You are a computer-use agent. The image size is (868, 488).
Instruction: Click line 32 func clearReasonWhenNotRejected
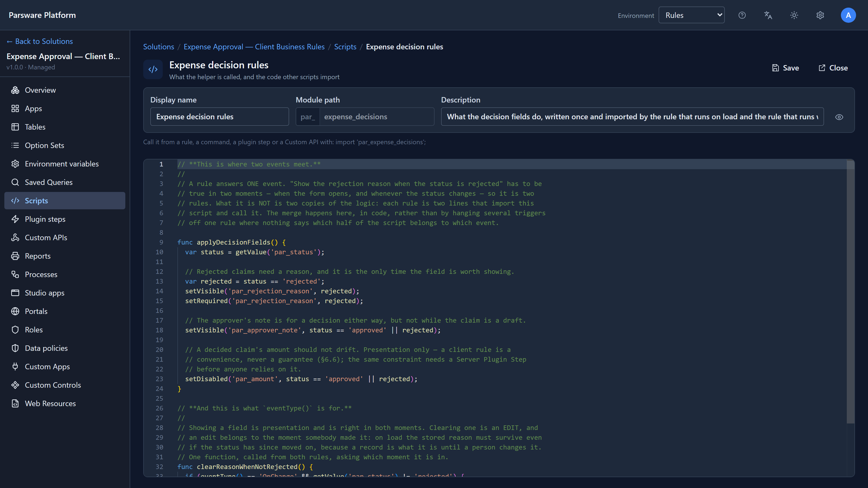[245, 467]
